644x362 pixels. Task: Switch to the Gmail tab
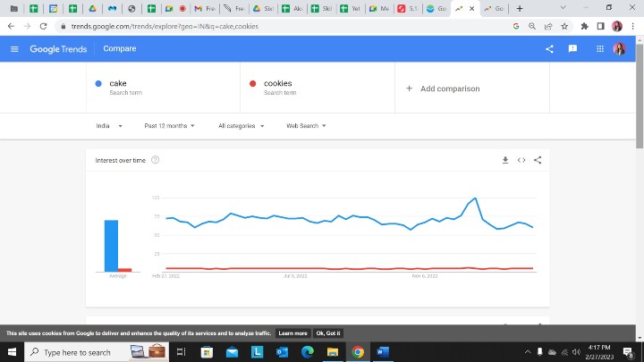205,9
